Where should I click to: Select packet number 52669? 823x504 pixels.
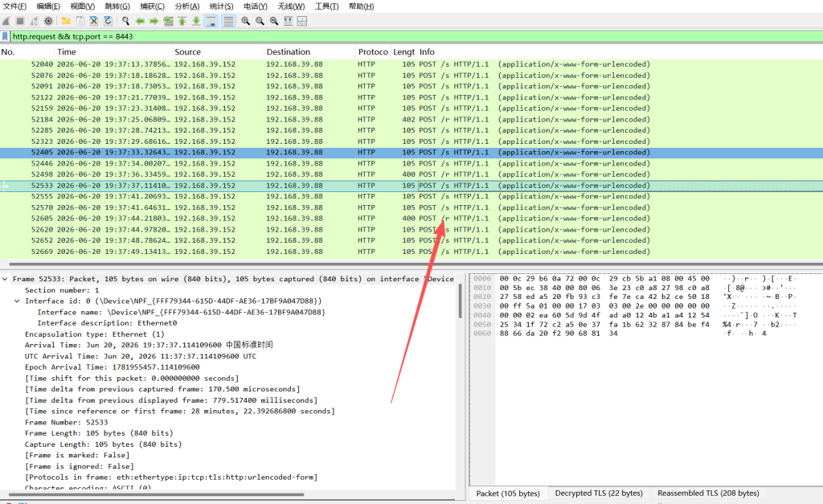pos(411,252)
